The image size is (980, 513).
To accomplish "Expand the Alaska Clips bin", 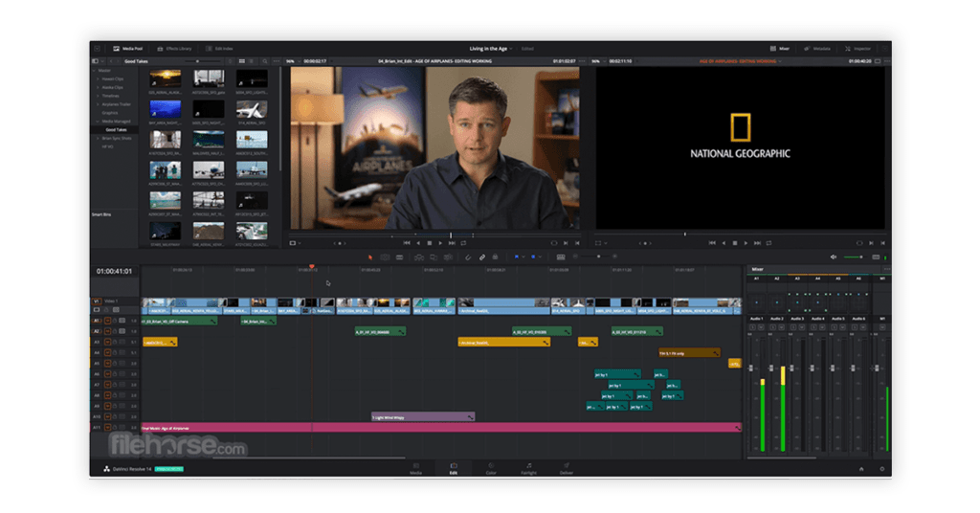I will point(97,87).
